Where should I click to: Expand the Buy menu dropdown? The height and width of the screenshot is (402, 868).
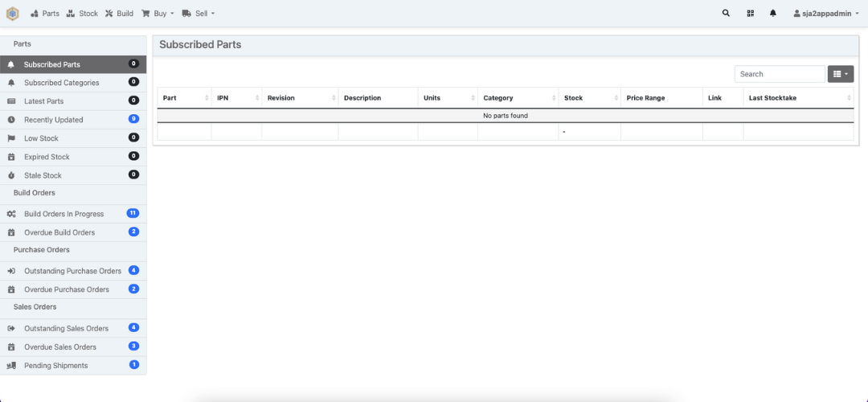tap(158, 14)
